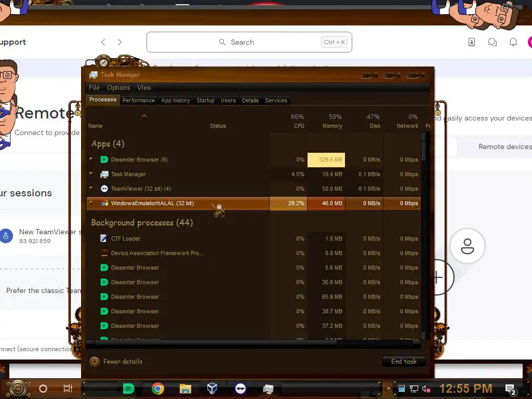Open TeamViewer notifications bell icon
The image size is (532, 399).
click(x=513, y=42)
